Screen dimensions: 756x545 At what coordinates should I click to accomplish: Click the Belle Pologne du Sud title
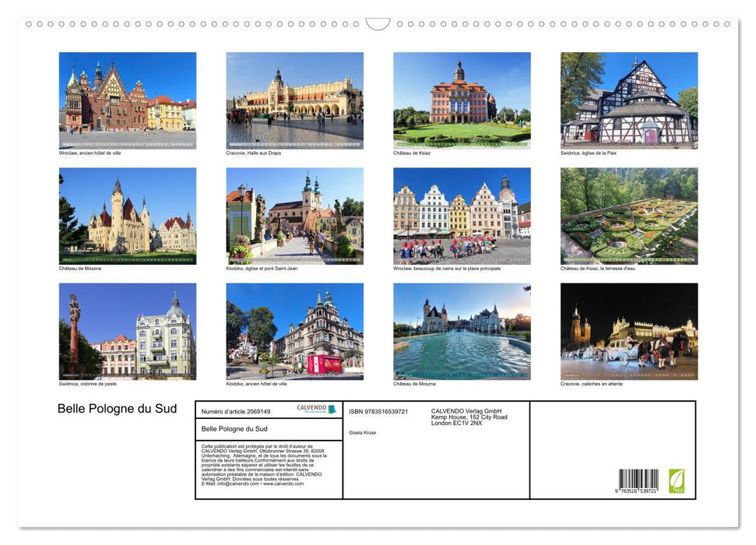pyautogui.click(x=115, y=408)
